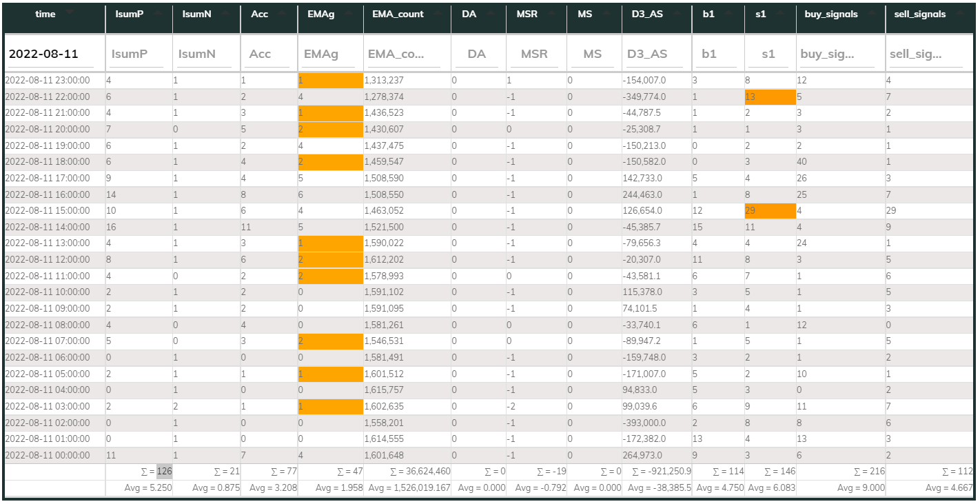Viewport: 980px width, 504px height.
Task: Click the buy_signals cell showing 26
Action: point(840,178)
